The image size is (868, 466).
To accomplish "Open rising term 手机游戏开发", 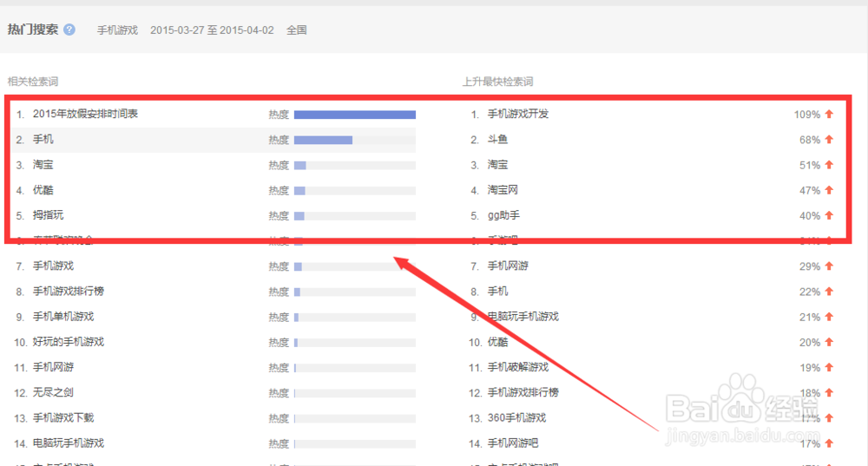I will 518,114.
